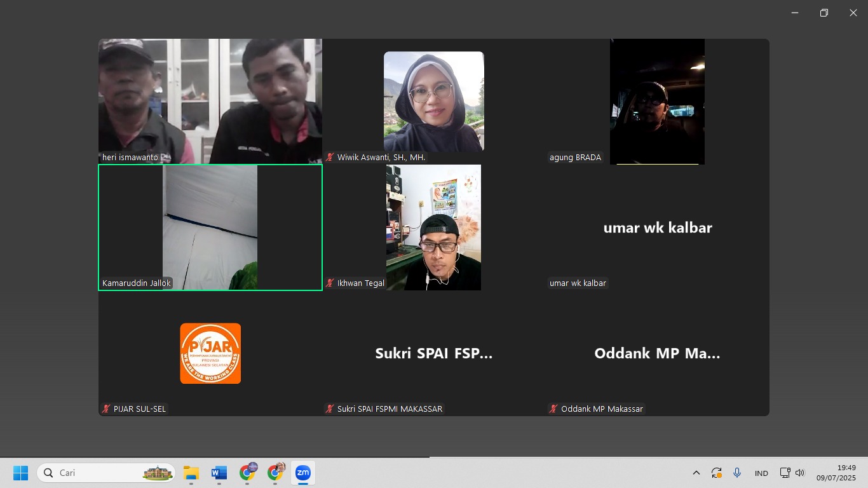Select Kamaruddin Jallok's highlighted video tile

click(210, 227)
